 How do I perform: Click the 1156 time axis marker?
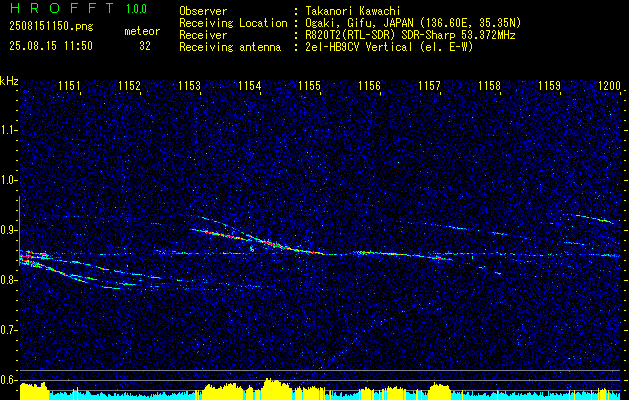point(369,86)
